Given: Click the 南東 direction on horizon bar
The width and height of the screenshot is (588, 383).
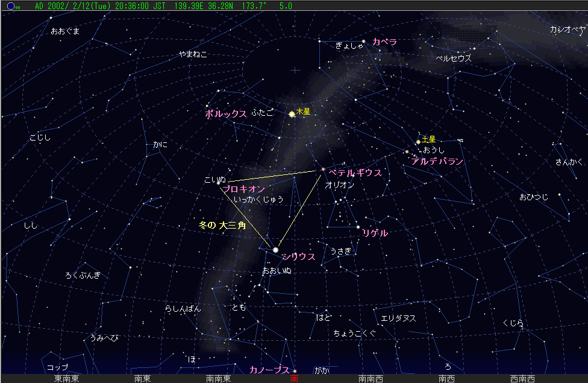Looking at the screenshot, I should tap(142, 379).
